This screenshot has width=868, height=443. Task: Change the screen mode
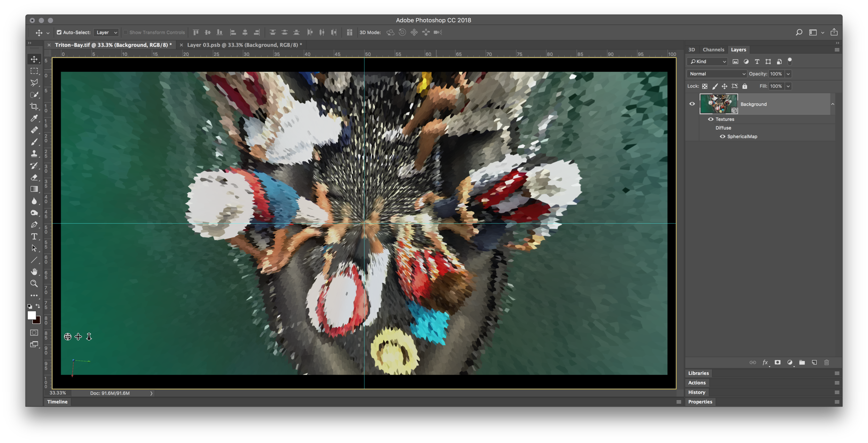tap(34, 344)
